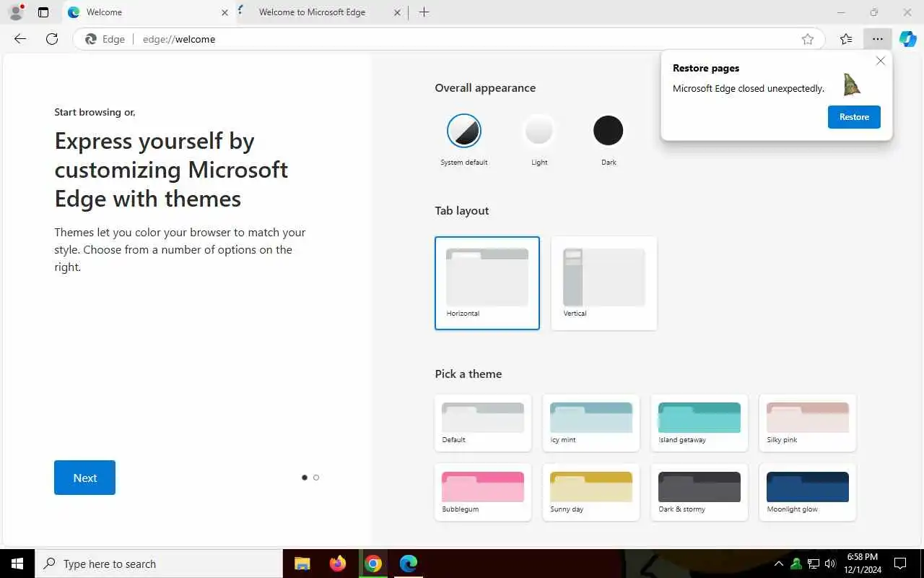The image size is (924, 578).
Task: Open the profile avatar menu
Action: [x=15, y=12]
